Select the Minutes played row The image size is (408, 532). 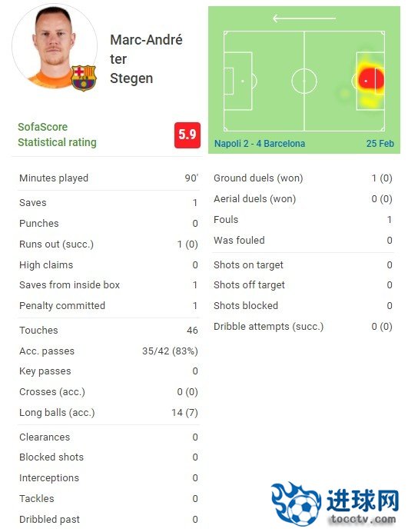tap(108, 178)
